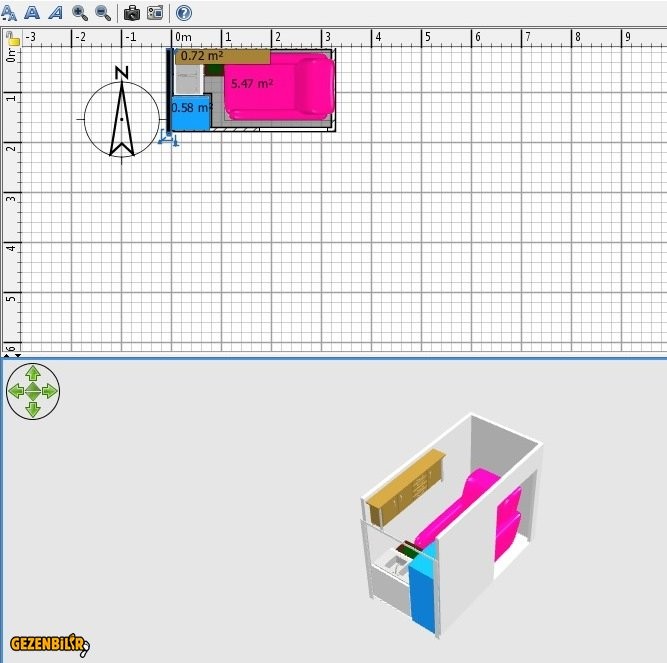Create a photo with the camera icon

[x=132, y=13]
